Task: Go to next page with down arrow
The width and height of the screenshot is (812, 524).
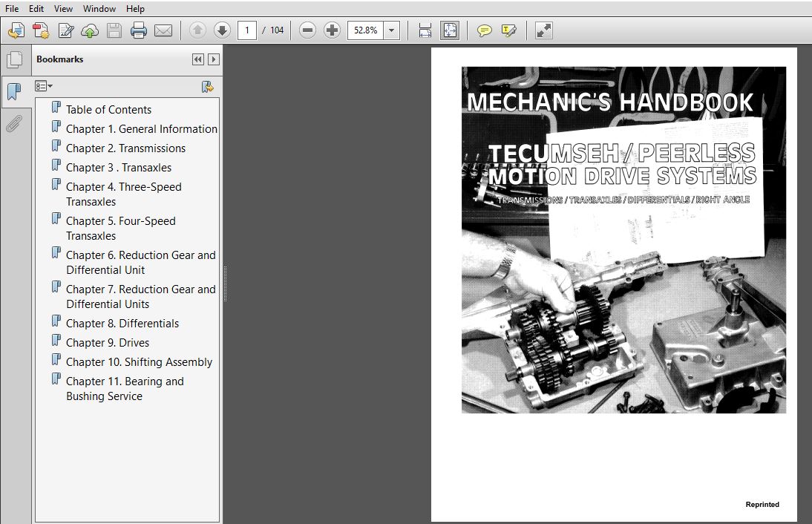Action: (x=222, y=30)
